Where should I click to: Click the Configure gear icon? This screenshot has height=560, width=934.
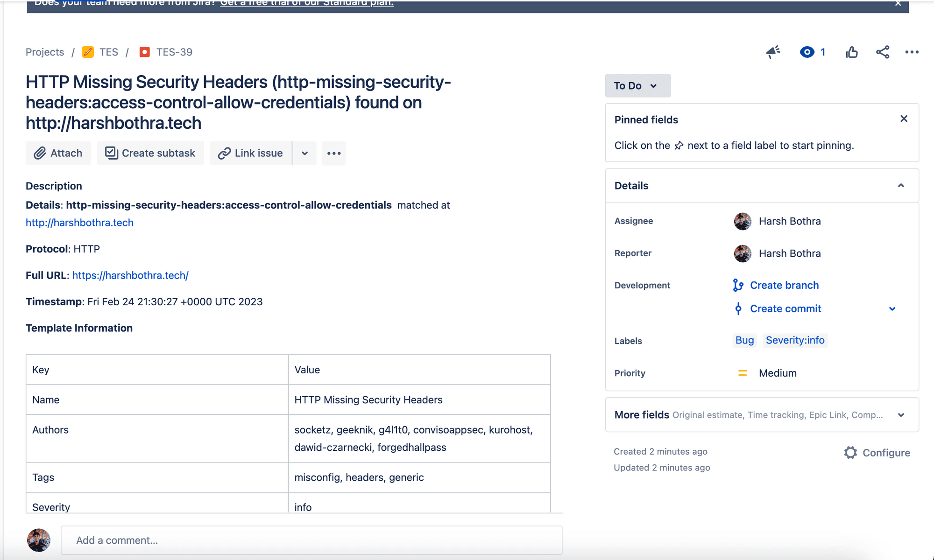point(851,453)
